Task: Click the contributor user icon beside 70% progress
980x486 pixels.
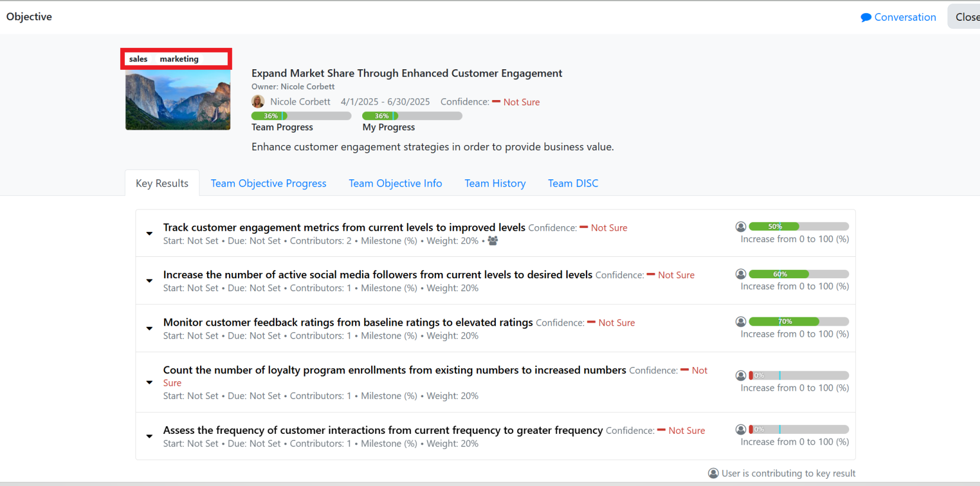Action: pos(741,321)
